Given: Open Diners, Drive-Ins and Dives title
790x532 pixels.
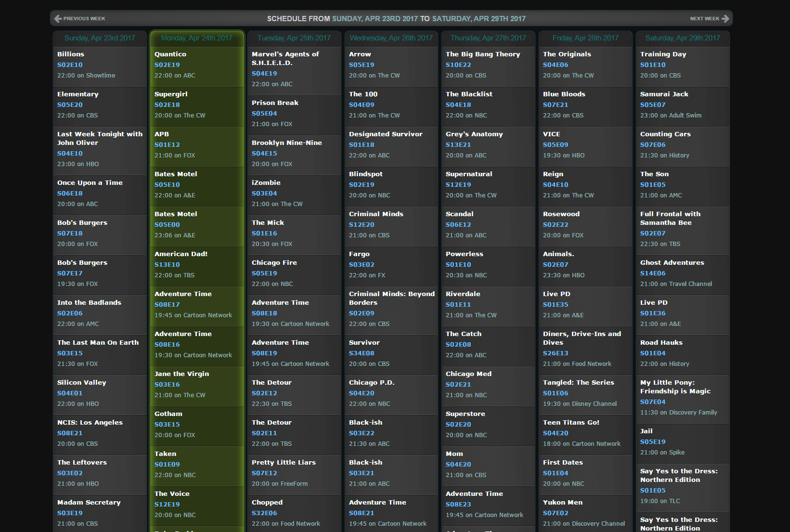Looking at the screenshot, I should tap(582, 338).
